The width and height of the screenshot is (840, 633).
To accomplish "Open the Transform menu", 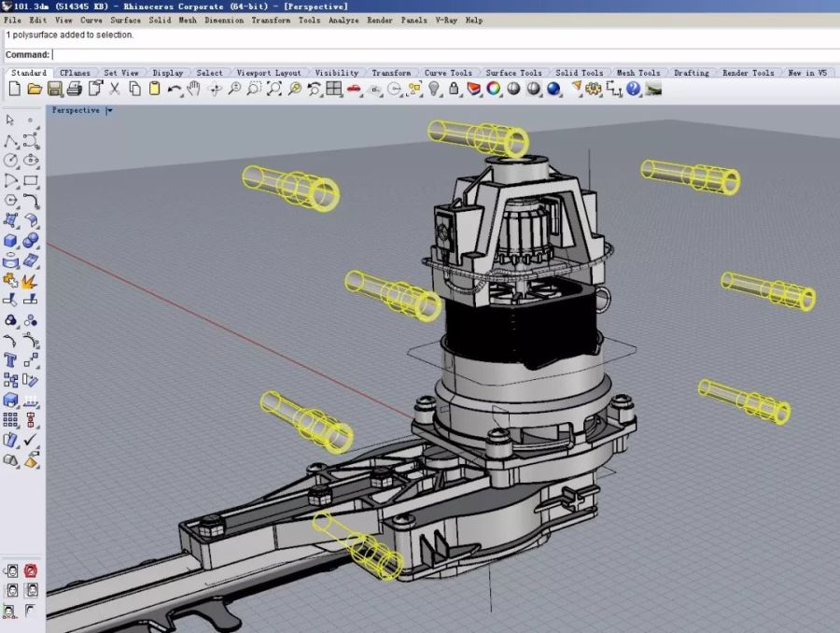I will click(270, 20).
